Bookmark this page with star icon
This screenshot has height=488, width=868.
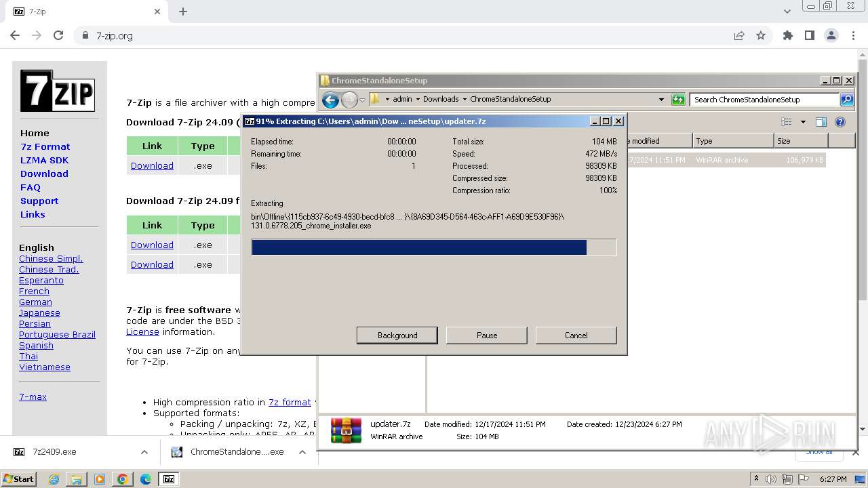coord(761,36)
